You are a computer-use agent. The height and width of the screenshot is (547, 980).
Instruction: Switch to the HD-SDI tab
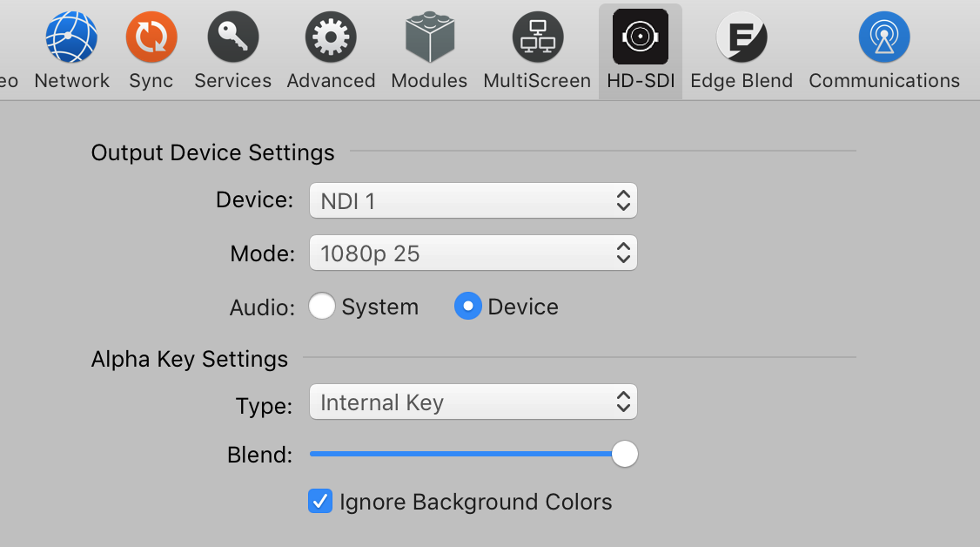[x=640, y=51]
